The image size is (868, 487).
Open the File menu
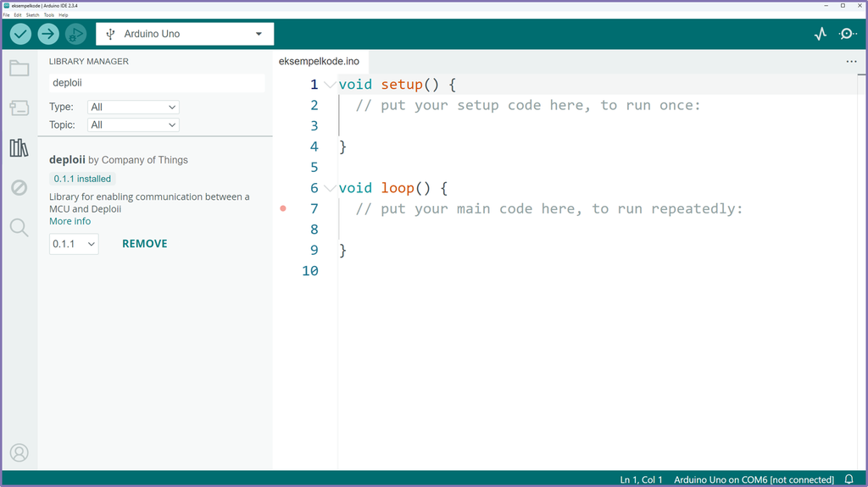7,15
